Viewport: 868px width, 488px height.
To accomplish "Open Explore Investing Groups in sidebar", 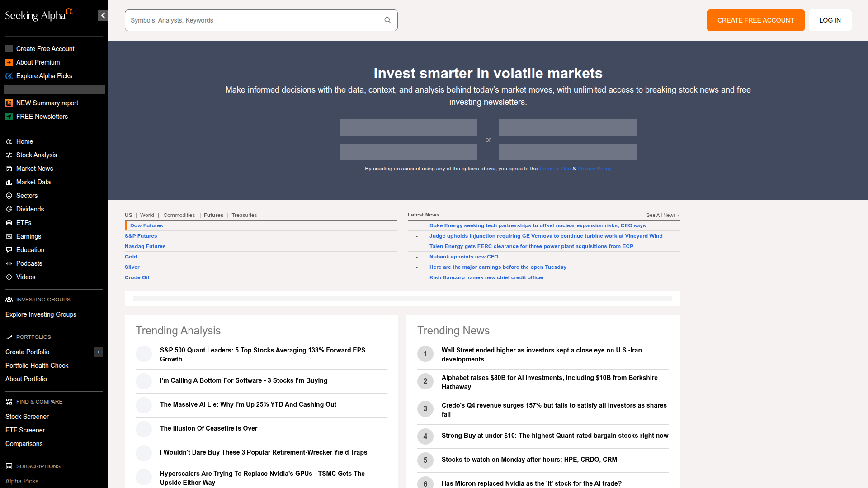I will click(41, 314).
